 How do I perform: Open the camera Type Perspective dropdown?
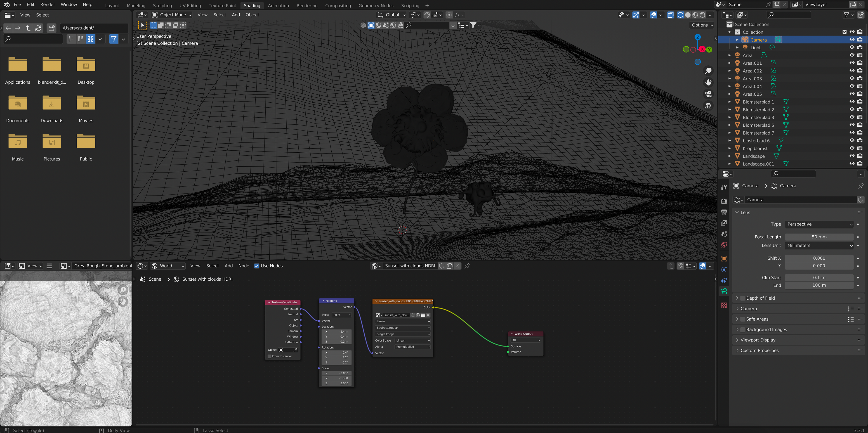pyautogui.click(x=819, y=224)
